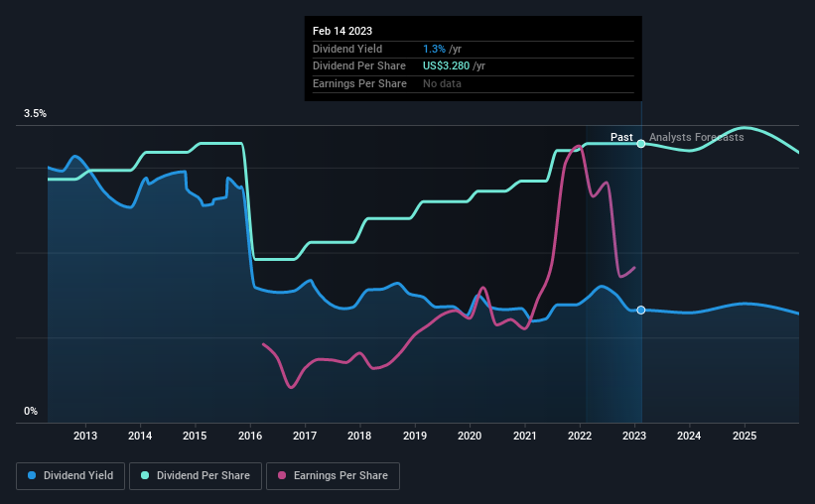Click the 2020 x-axis label
Image resolution: width=815 pixels, height=504 pixels.
pos(470,436)
